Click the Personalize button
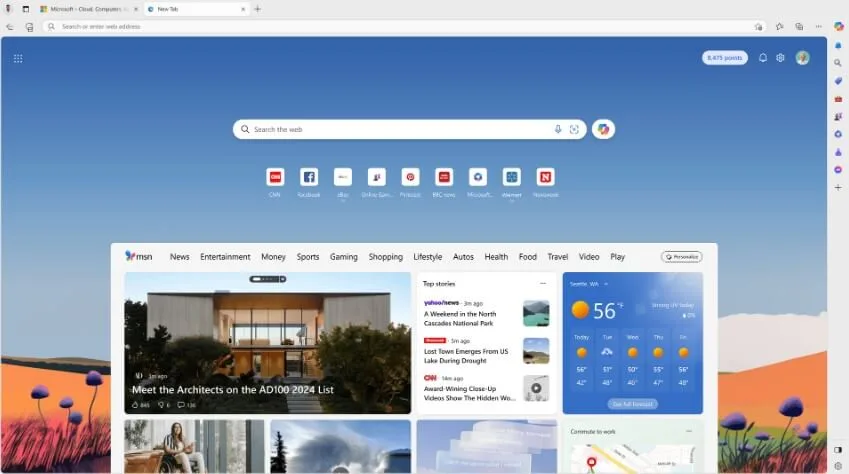Screen dimensions: 849x474 681,257
